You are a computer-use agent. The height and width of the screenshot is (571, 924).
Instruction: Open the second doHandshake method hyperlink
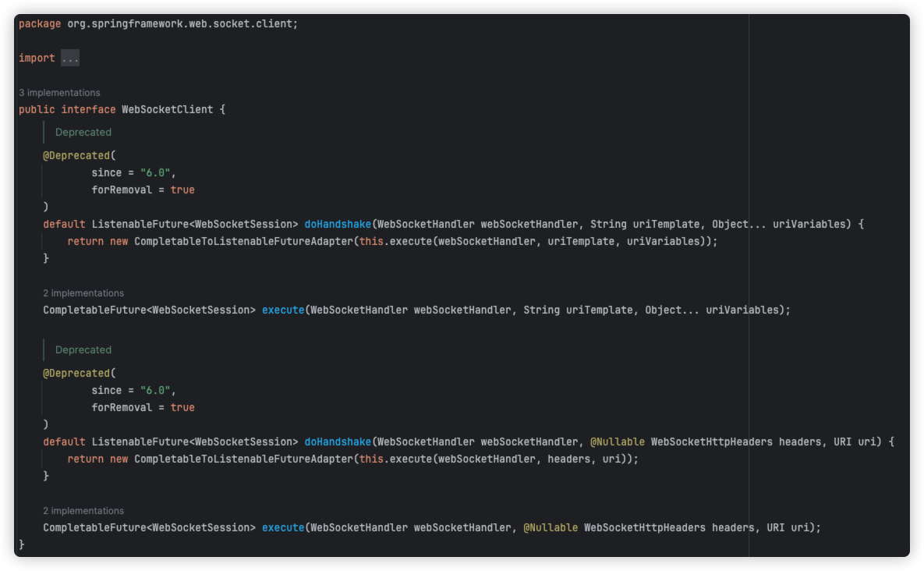tap(337, 442)
